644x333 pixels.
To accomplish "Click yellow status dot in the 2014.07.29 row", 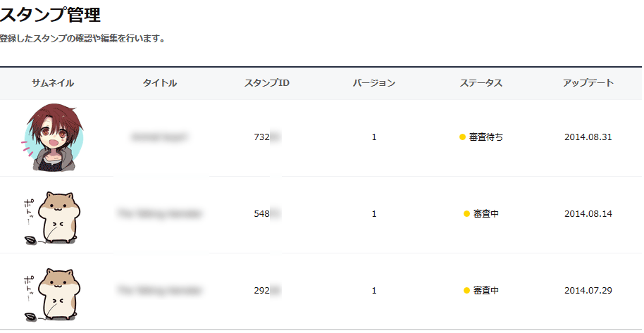I will [x=466, y=290].
